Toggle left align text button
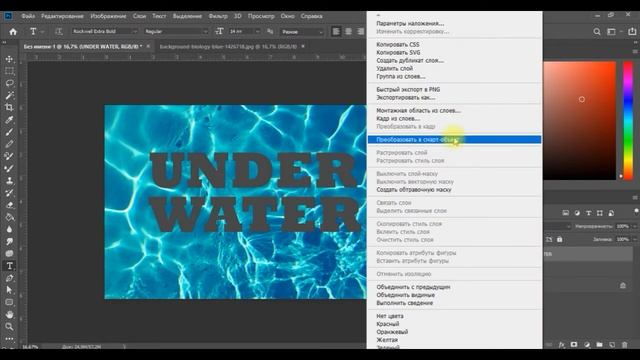Screen dimensions: 640x360 (336, 31)
